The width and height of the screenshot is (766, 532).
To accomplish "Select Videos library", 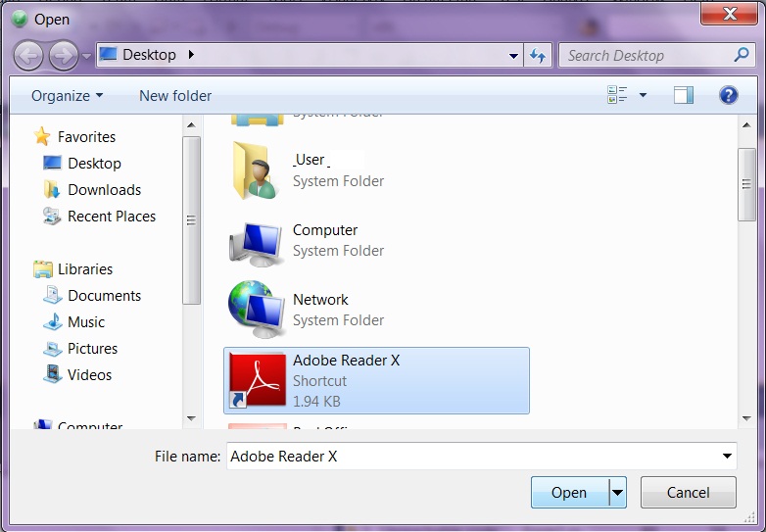I will coord(89,374).
